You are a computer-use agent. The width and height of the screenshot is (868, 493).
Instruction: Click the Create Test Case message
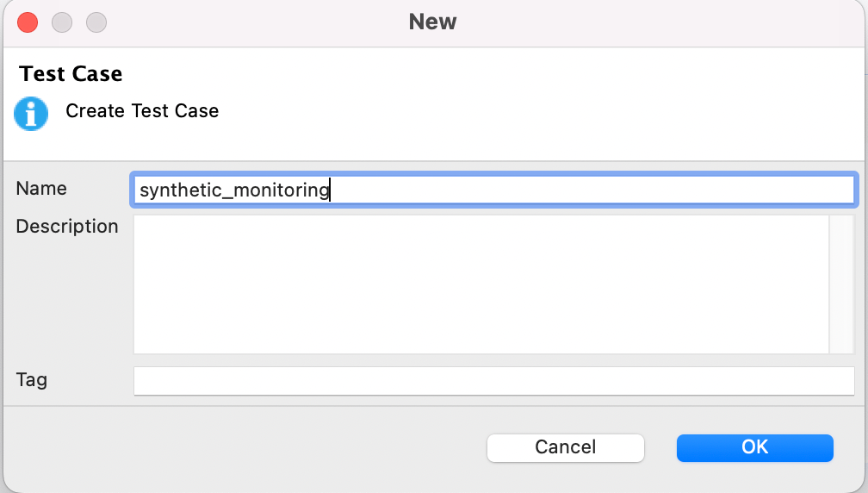(x=142, y=111)
